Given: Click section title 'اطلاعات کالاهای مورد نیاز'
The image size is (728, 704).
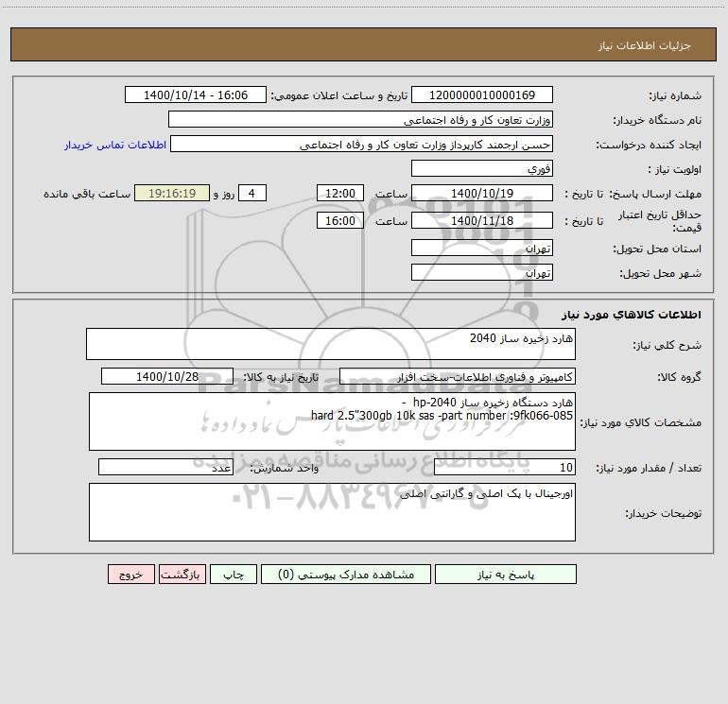Looking at the screenshot, I should [632, 315].
